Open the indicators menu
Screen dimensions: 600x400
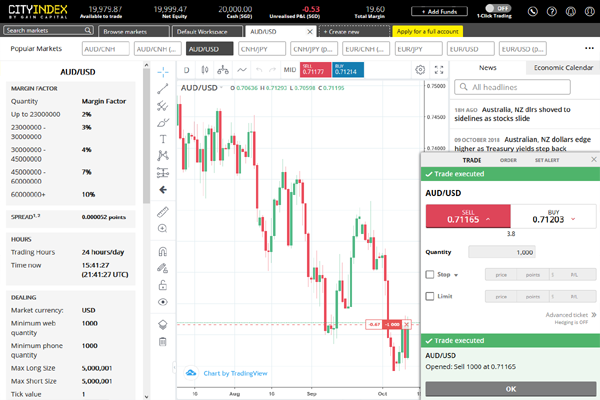pyautogui.click(x=241, y=70)
